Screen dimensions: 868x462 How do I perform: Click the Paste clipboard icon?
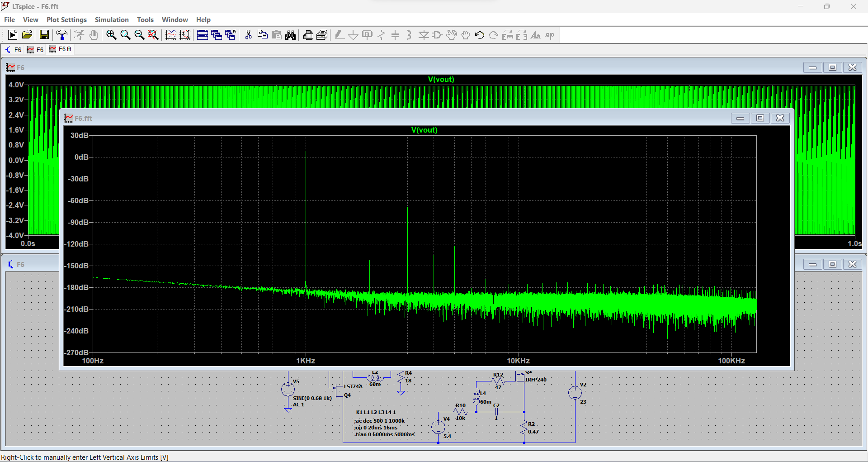pyautogui.click(x=276, y=35)
